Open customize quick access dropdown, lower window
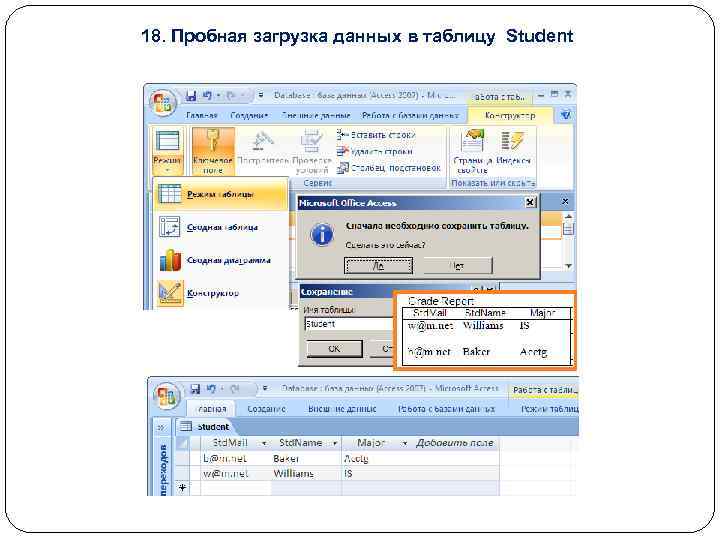Image resolution: width=720 pixels, height=540 pixels. pos(264,389)
